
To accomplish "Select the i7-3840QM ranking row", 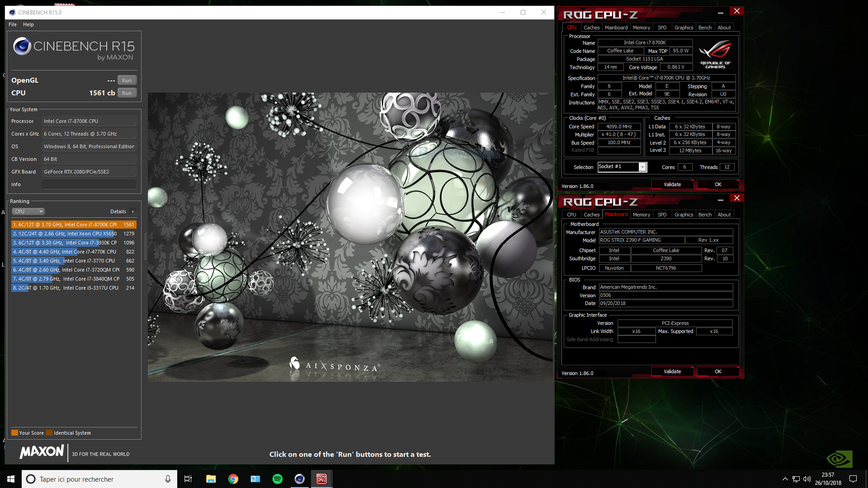I will [x=74, y=279].
